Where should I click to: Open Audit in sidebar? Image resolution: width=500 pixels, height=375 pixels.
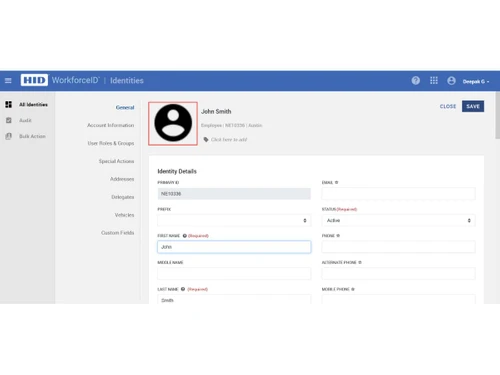pyautogui.click(x=25, y=120)
